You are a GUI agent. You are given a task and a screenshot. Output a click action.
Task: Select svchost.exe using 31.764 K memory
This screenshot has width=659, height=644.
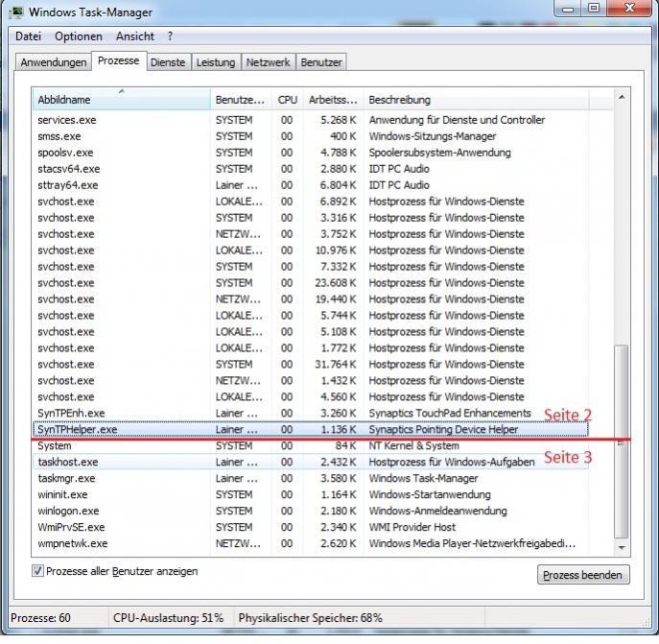tap(310, 365)
